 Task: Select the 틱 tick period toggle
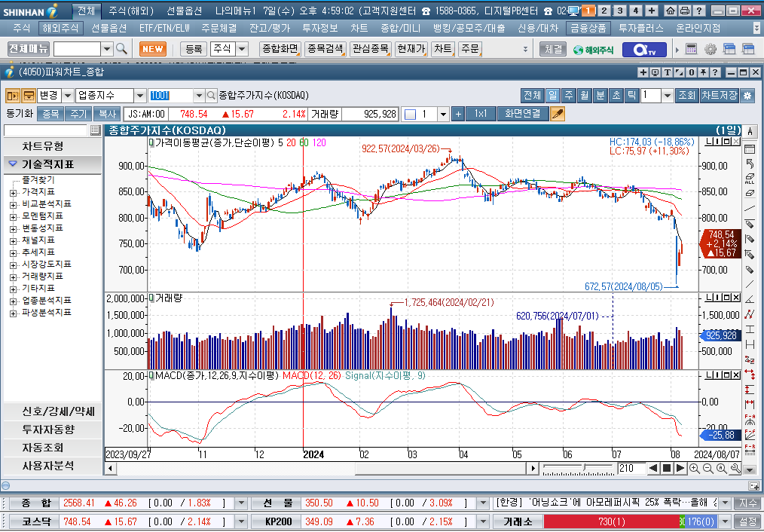point(632,96)
